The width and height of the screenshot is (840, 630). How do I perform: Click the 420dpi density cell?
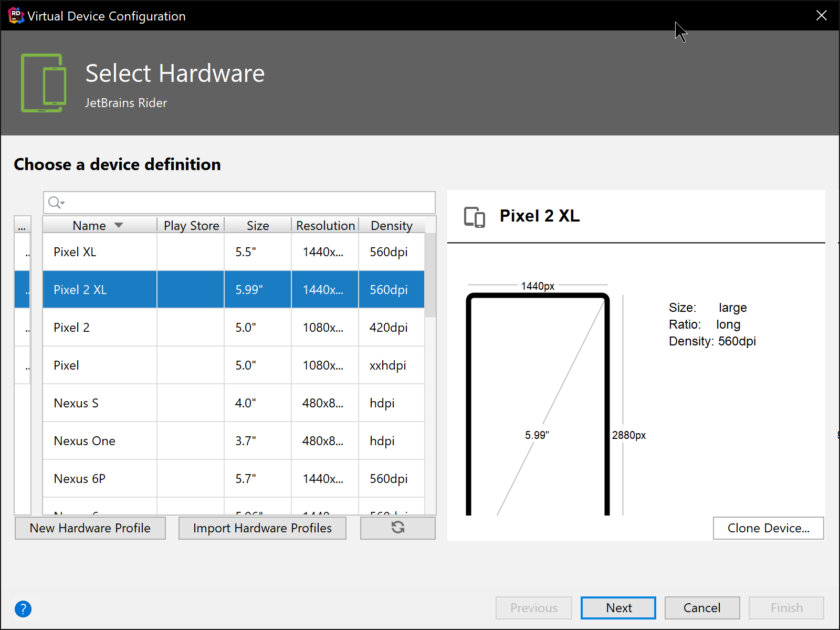[x=392, y=328]
